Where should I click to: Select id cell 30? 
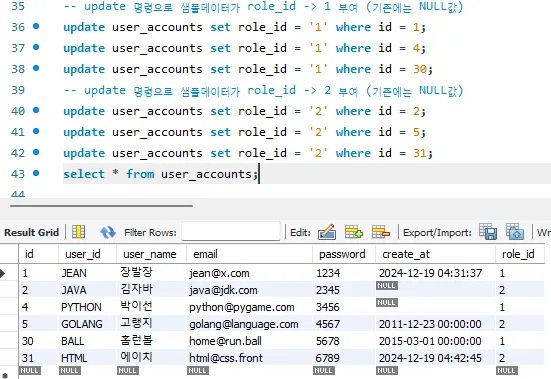tap(38, 341)
